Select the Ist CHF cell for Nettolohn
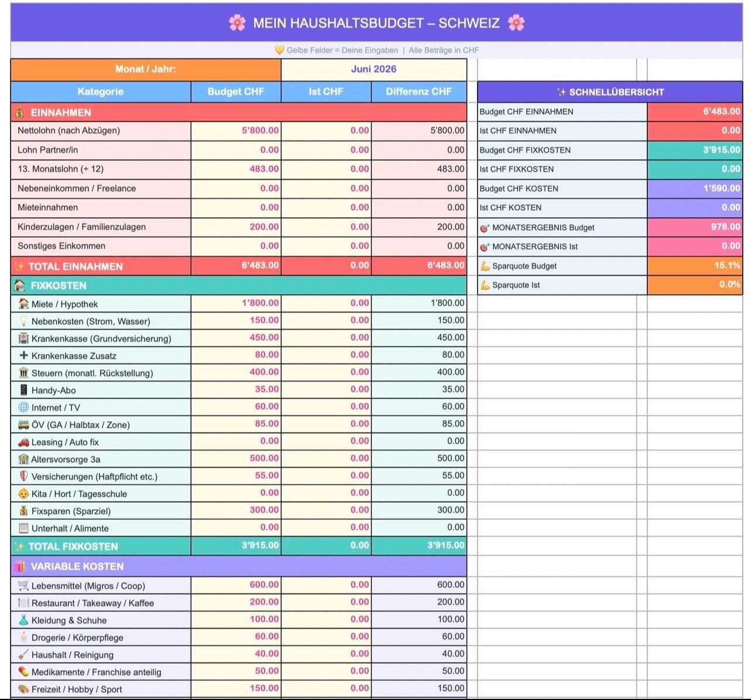 pyautogui.click(x=326, y=131)
